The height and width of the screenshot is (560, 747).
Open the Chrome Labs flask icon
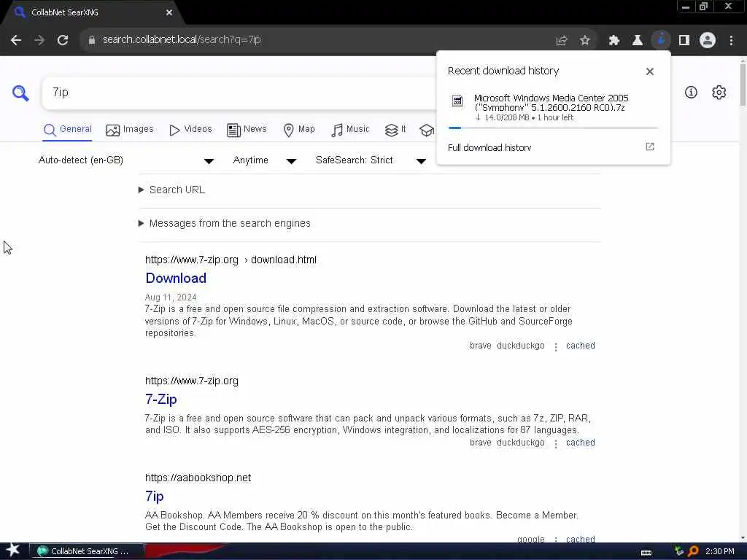(x=637, y=41)
